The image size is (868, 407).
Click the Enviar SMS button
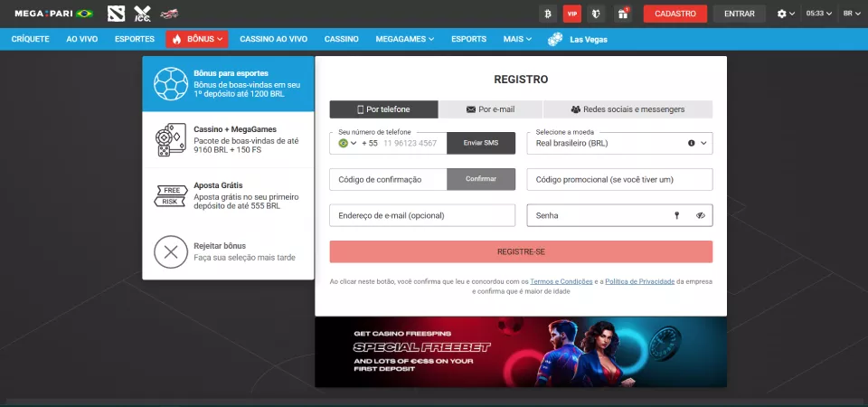(481, 143)
